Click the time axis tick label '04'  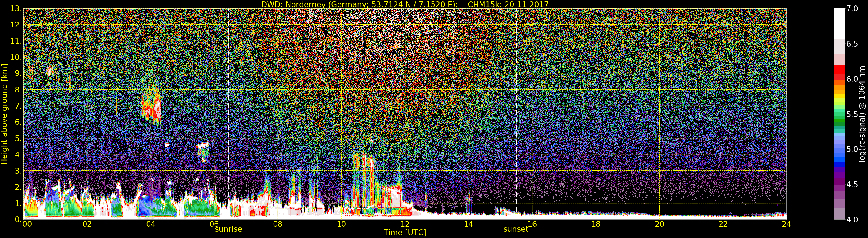[151, 224]
